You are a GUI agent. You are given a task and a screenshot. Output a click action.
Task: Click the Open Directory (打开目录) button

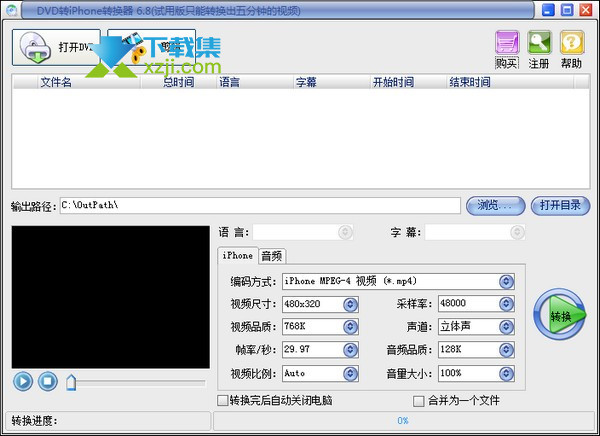click(x=560, y=206)
